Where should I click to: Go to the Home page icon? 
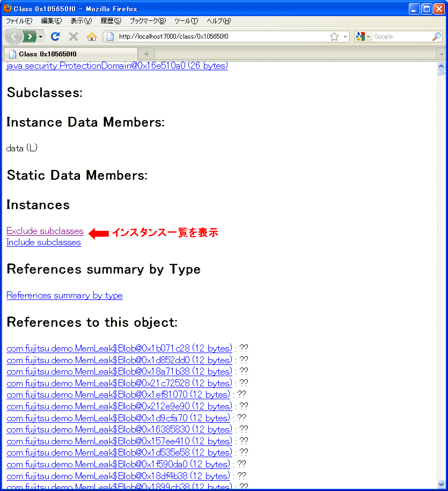[92, 36]
